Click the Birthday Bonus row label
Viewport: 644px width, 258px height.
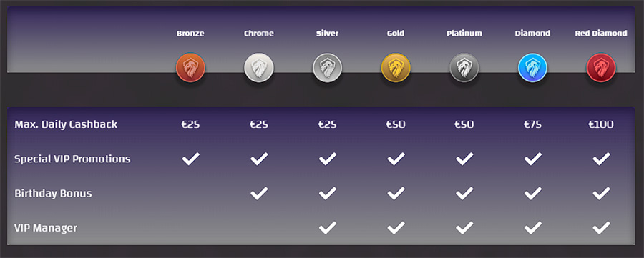click(53, 193)
